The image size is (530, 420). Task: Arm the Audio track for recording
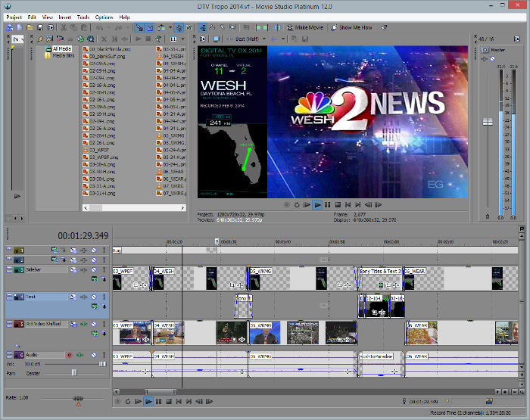[69, 355]
